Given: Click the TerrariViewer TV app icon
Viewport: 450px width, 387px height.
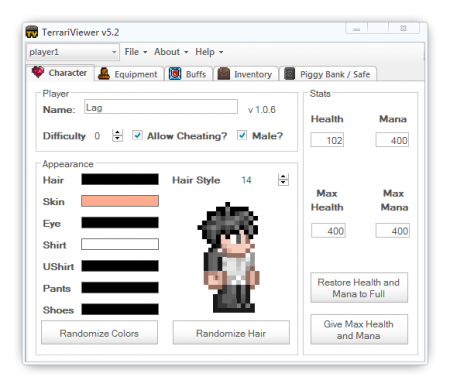Looking at the screenshot, I should (x=32, y=32).
